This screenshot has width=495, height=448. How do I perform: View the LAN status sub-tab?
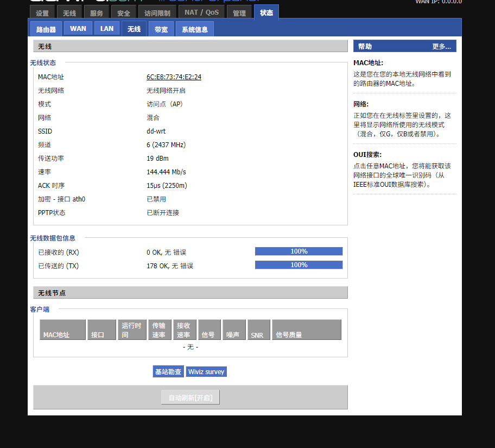106,28
